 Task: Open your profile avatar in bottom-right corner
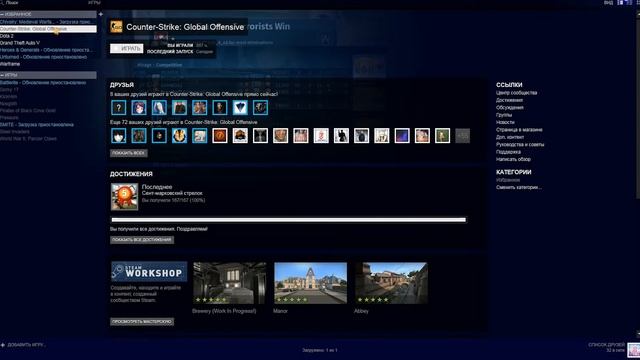point(633,350)
